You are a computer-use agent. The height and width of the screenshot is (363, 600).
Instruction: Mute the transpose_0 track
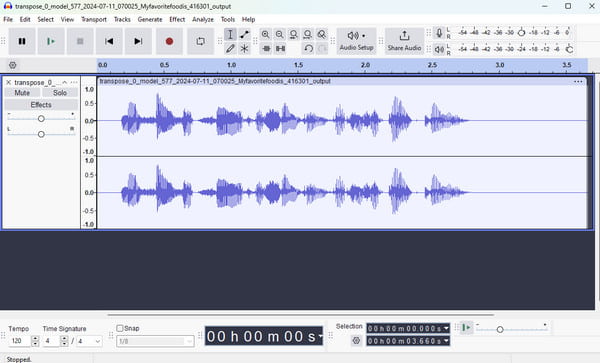tap(22, 93)
